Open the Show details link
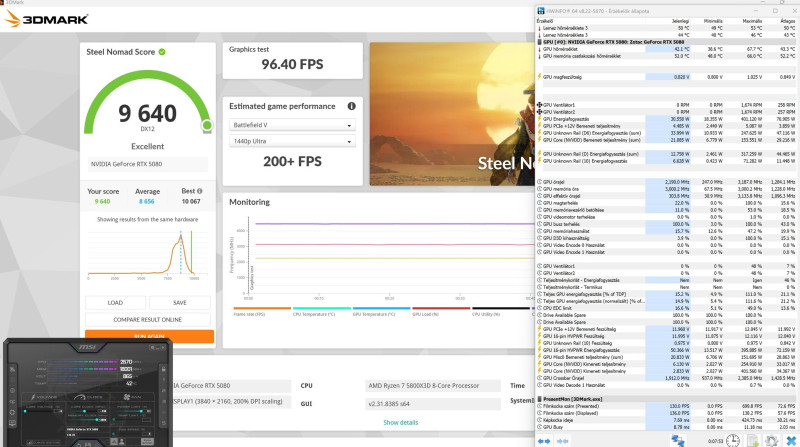Image resolution: width=800 pixels, height=447 pixels. [401, 423]
